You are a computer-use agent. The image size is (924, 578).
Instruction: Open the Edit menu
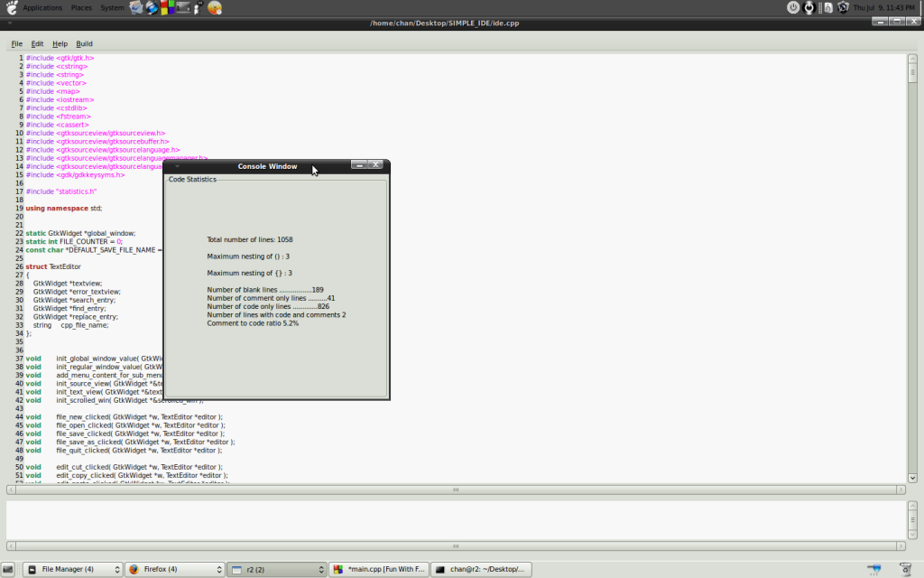[x=37, y=43]
